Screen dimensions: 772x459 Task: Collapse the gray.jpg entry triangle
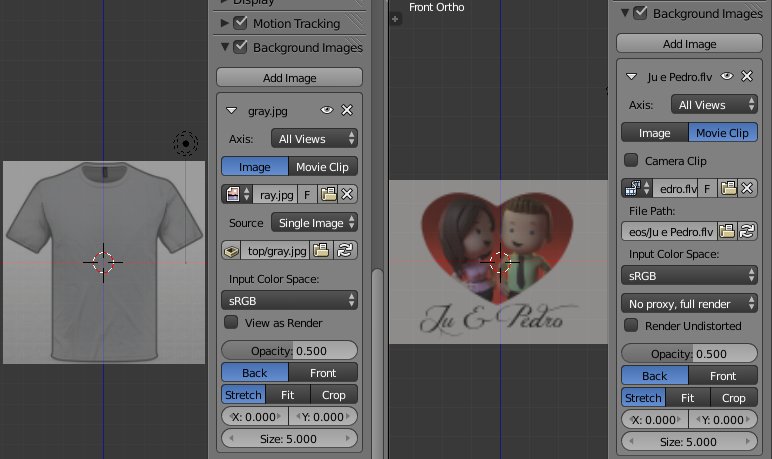pos(231,111)
